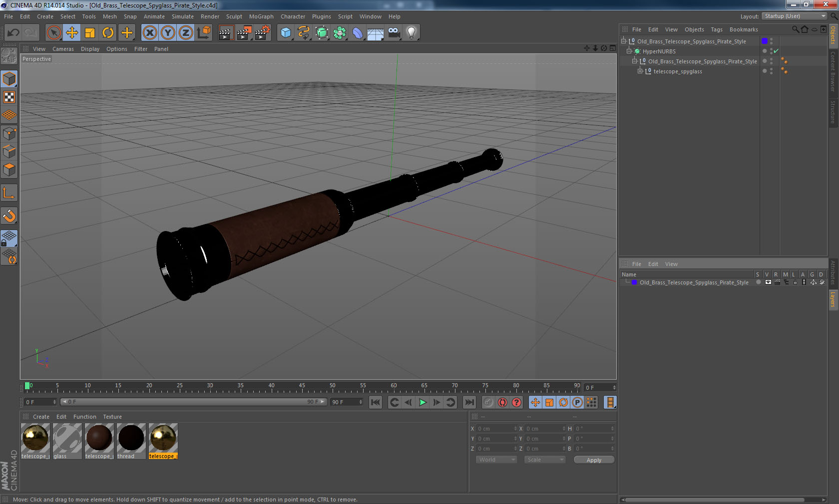Viewport: 839px width, 504px height.
Task: Enable Axis mode L-shaped icon
Action: pos(9,193)
